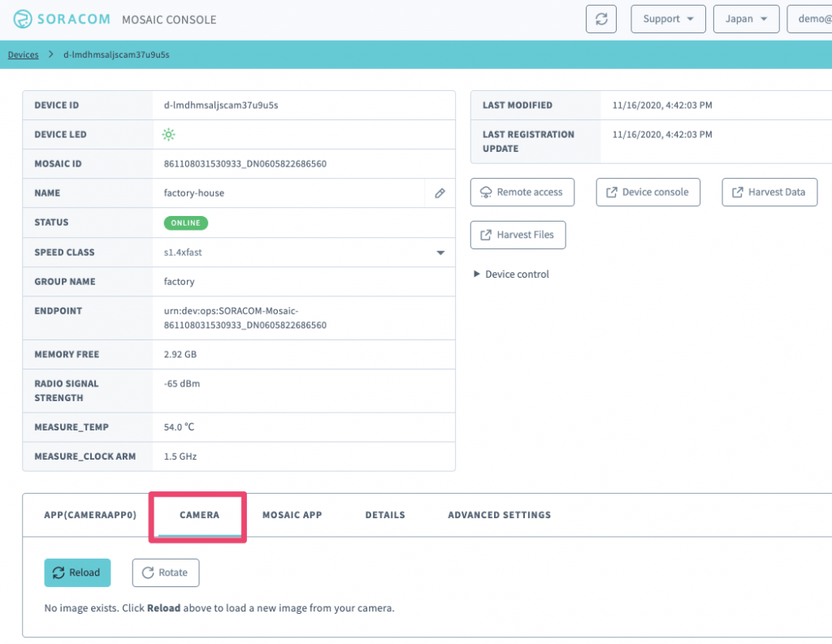The width and height of the screenshot is (832, 644).
Task: Switch to the APP(CAMERAAPP0) tab
Action: pyautogui.click(x=90, y=515)
